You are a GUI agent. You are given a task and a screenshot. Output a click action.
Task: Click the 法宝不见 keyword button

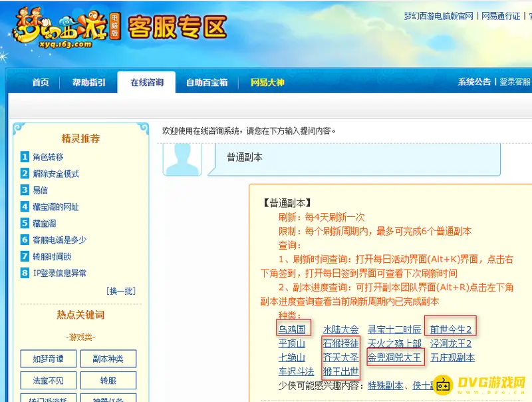(48, 380)
